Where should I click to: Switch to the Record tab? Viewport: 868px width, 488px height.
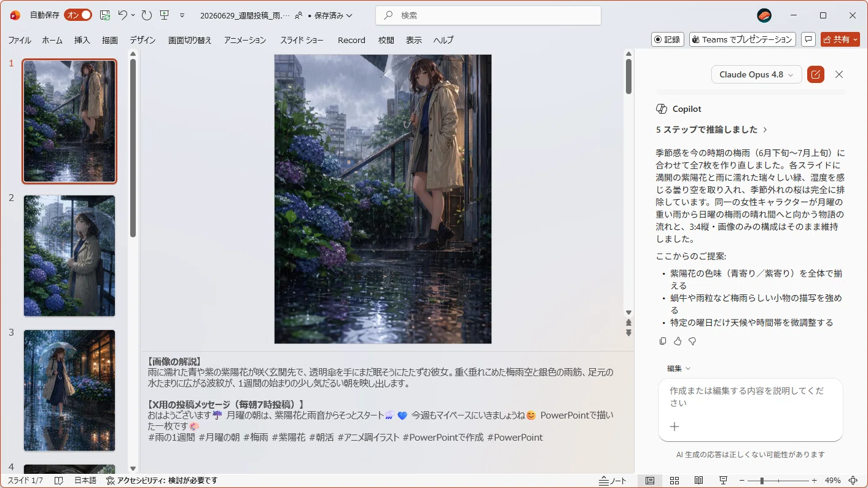(x=351, y=40)
